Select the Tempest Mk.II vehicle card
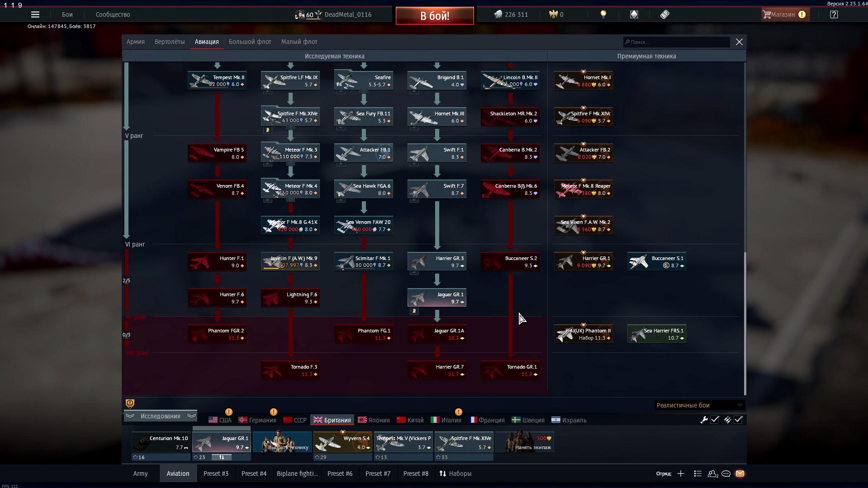This screenshot has width=868, height=488. pos(217,81)
